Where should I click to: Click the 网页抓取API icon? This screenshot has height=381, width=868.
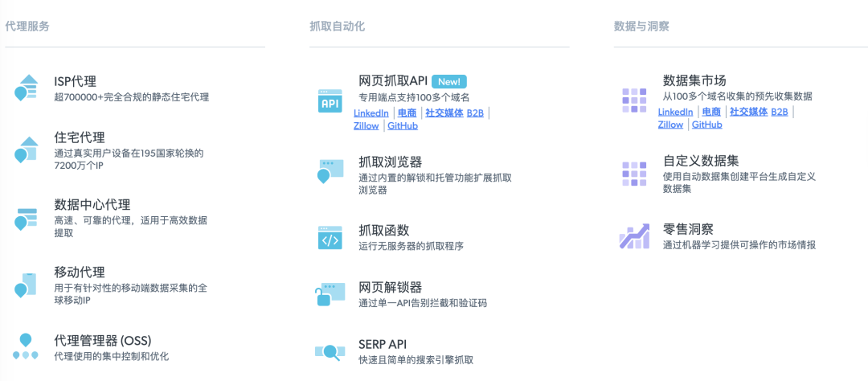point(330,100)
